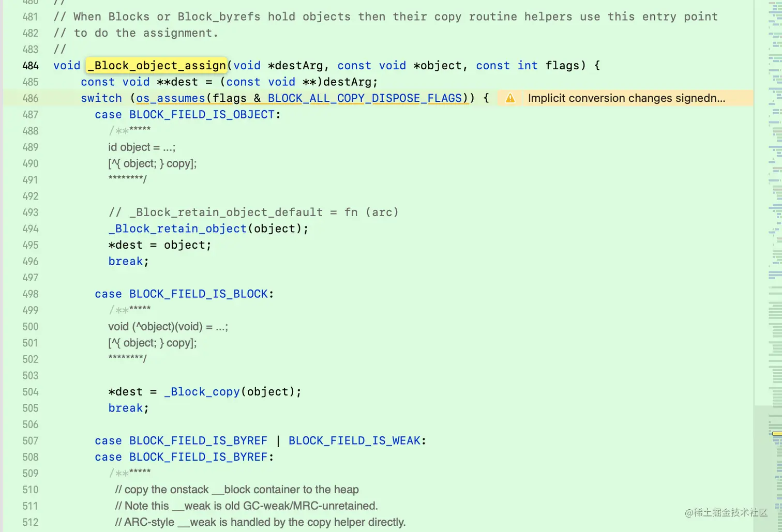Click line number 486 in the gutter

[31, 98]
